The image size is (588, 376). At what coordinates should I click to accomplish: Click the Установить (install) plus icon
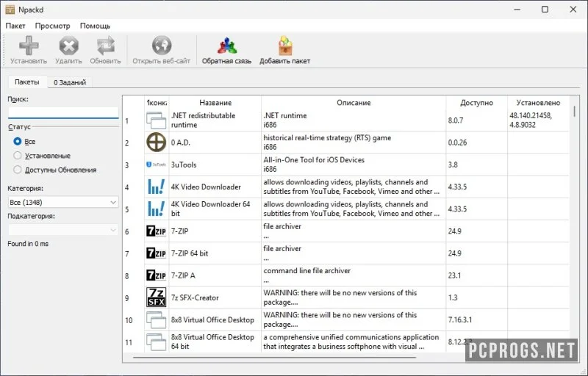29,46
